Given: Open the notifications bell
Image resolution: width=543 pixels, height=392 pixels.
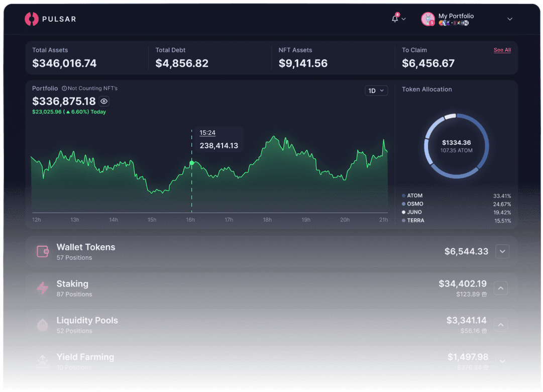Looking at the screenshot, I should pyautogui.click(x=395, y=19).
